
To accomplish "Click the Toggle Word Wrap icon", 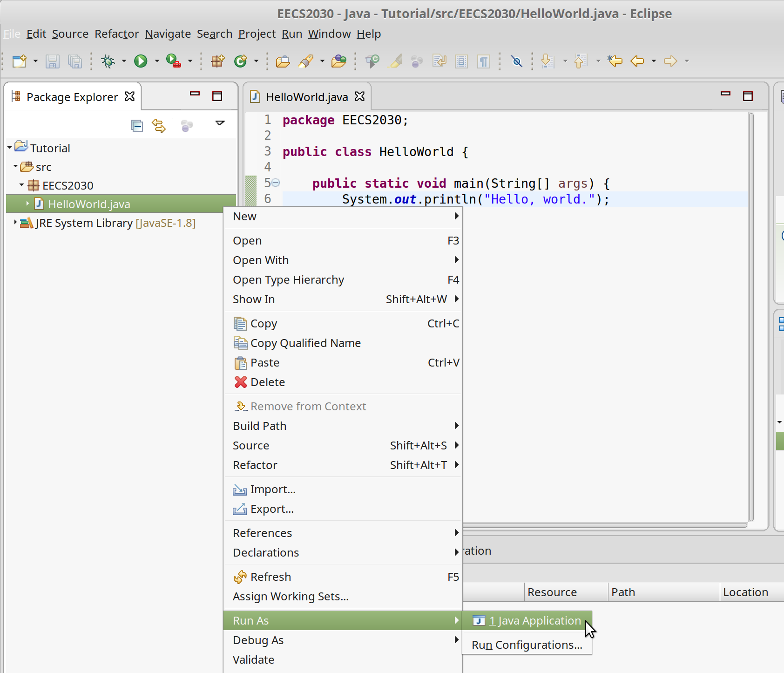I will 439,61.
